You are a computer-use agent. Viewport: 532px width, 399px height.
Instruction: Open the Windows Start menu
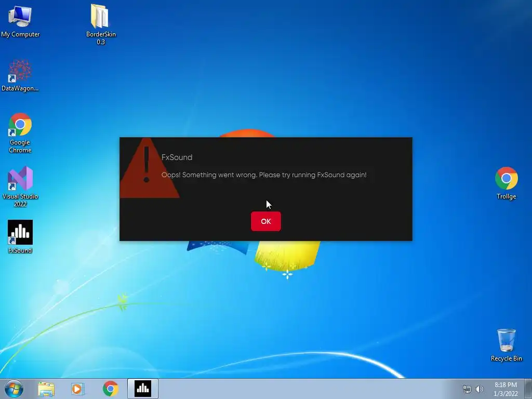(14, 389)
